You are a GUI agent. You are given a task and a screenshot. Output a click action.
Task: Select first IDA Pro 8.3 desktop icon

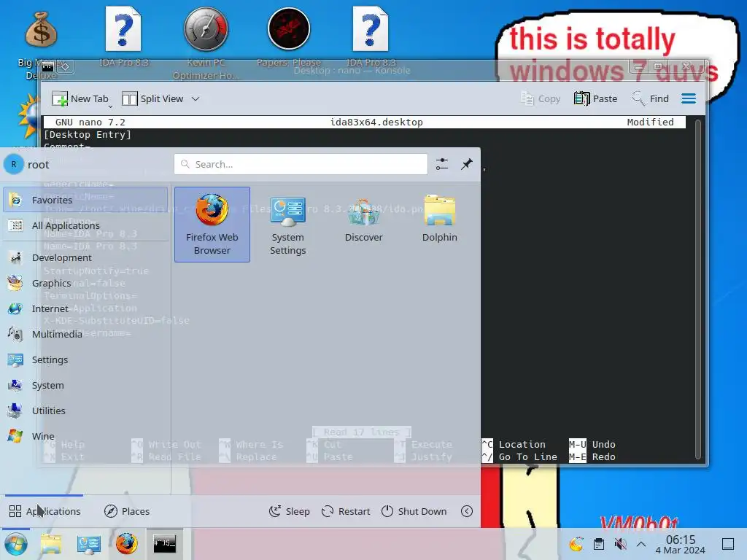123,37
